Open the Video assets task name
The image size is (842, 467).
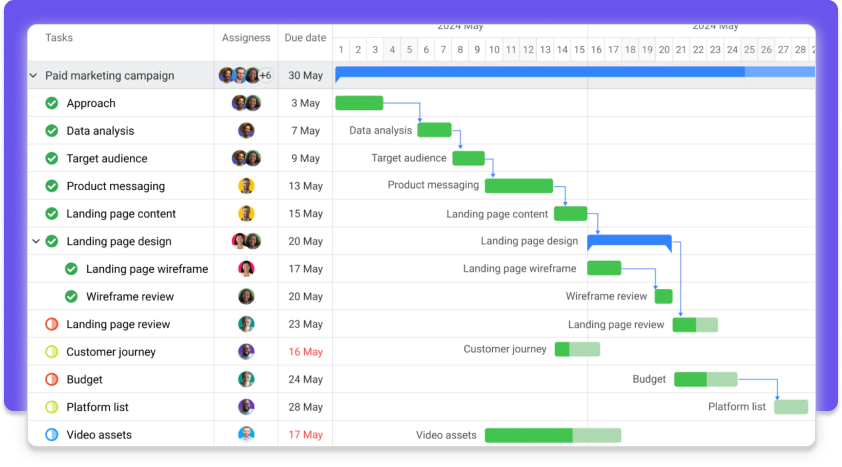coord(99,435)
